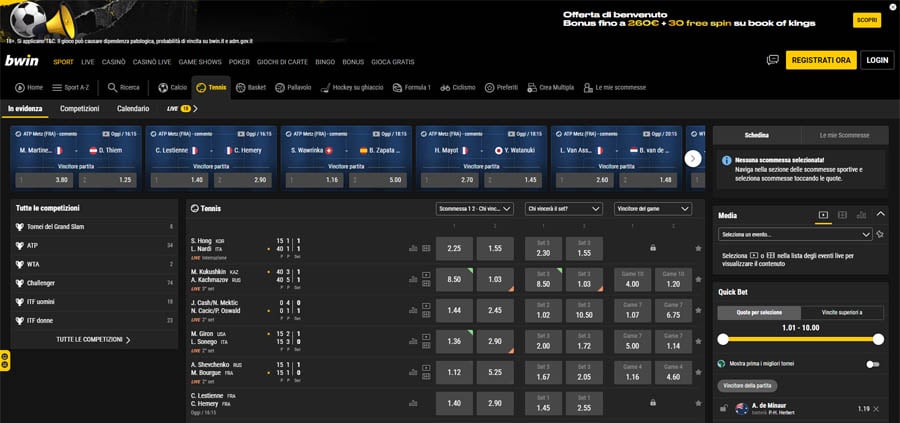This screenshot has height=423, width=900.
Task: Toggle Mostra prima i migliori tornei
Action: click(x=872, y=364)
